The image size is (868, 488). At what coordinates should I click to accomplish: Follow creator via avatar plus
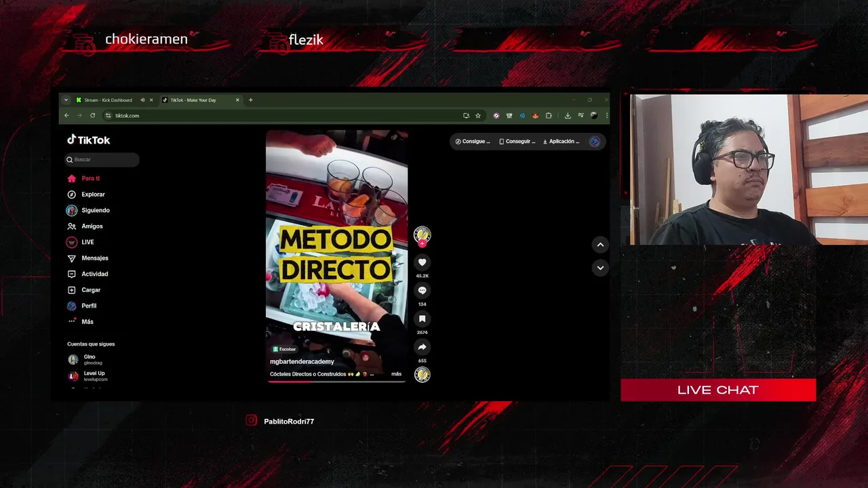click(x=422, y=243)
